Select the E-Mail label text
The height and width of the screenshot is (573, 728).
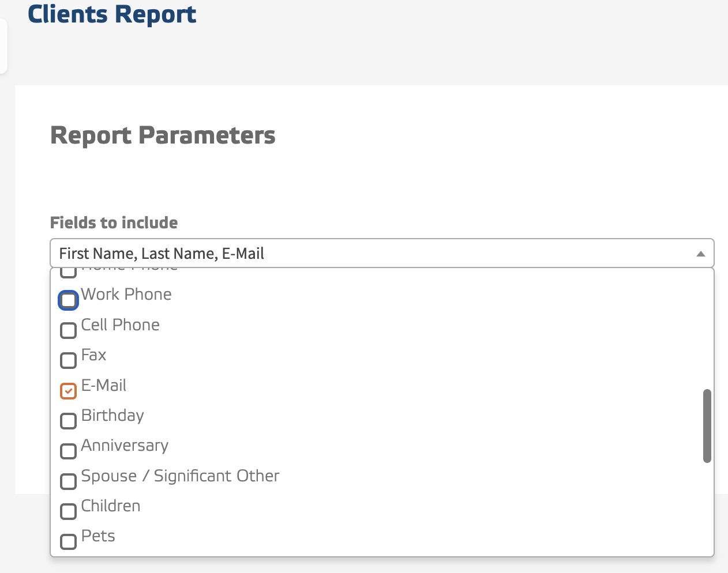[104, 385]
